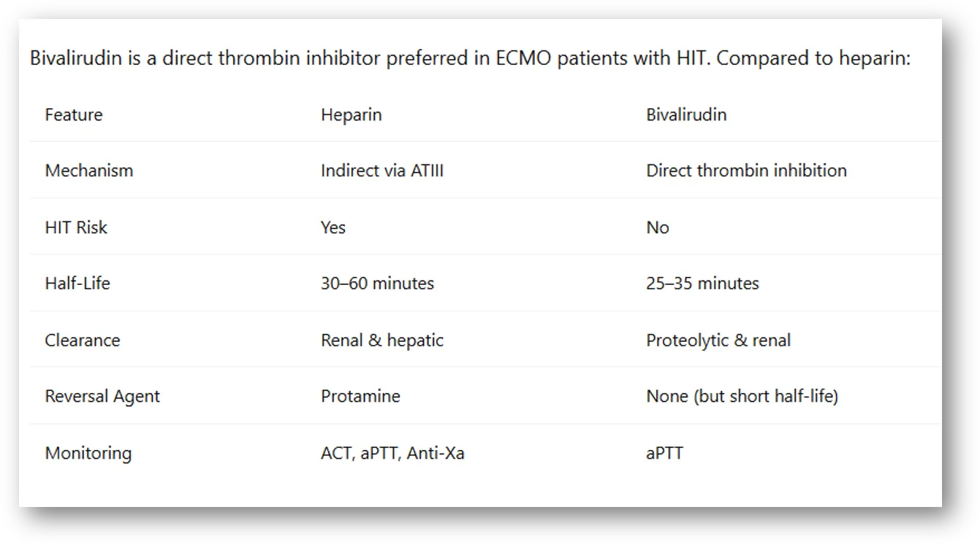Select the Reversal Agent row label
The image size is (980, 545).
[102, 397]
